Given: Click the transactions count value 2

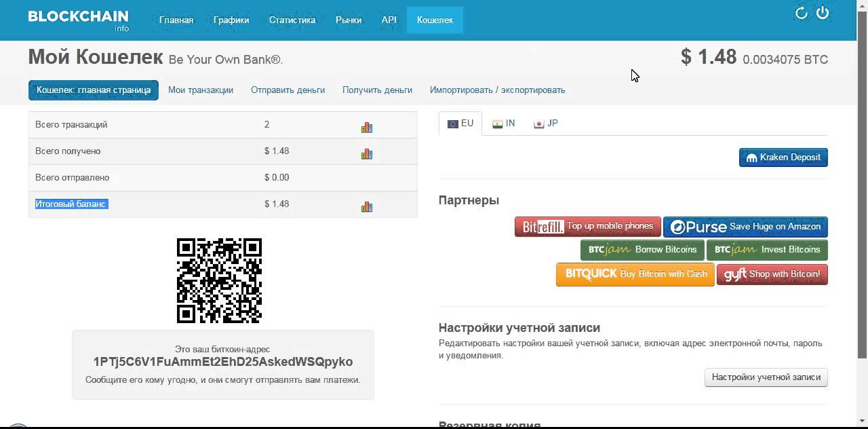Looking at the screenshot, I should pyautogui.click(x=267, y=124).
